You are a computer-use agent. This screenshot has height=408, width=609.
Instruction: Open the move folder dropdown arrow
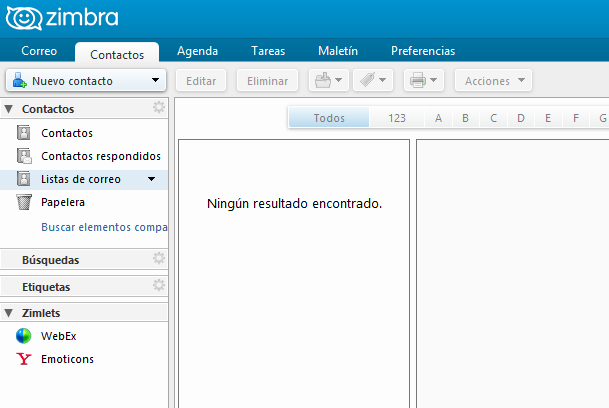339,80
